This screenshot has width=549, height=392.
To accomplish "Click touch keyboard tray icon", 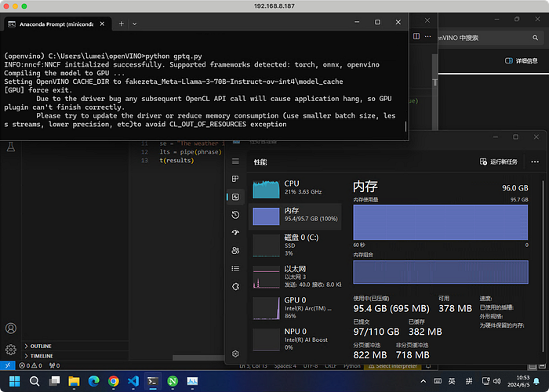I will (438, 381).
